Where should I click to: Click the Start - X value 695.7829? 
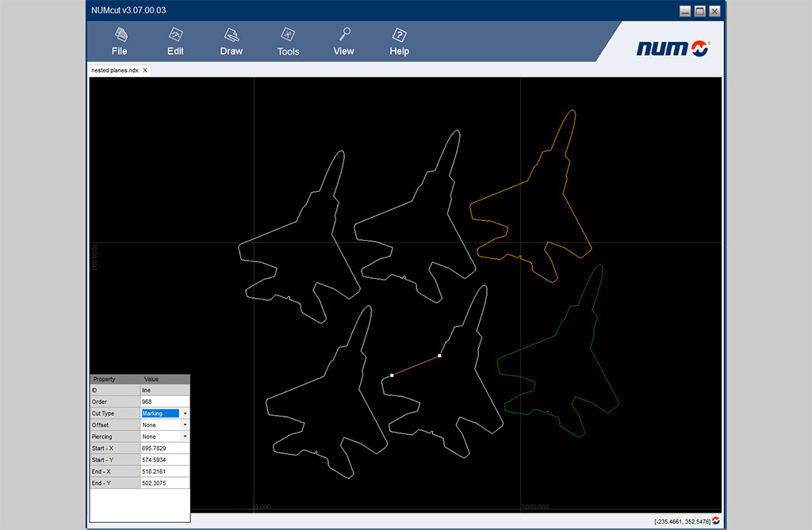[x=165, y=448]
